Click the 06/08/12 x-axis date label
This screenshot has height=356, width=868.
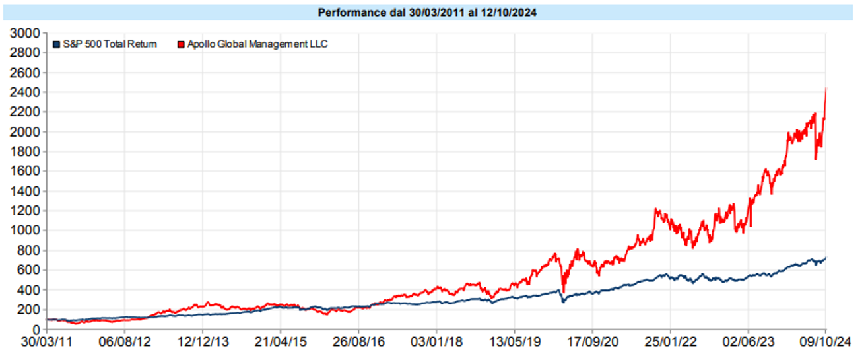click(124, 343)
